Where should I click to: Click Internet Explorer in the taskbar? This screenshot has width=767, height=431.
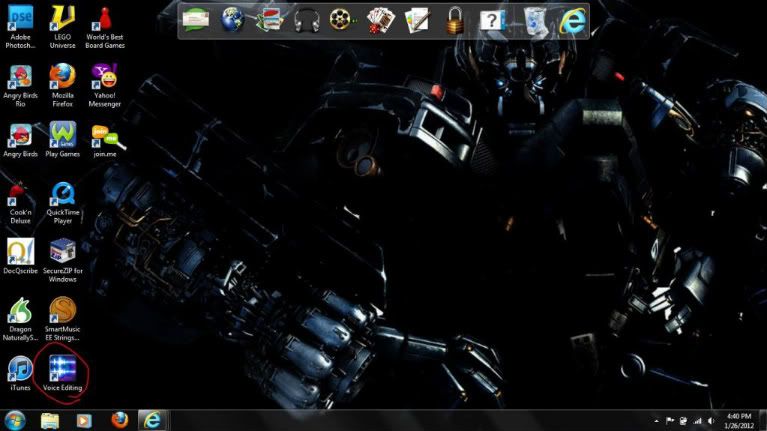pyautogui.click(x=154, y=419)
